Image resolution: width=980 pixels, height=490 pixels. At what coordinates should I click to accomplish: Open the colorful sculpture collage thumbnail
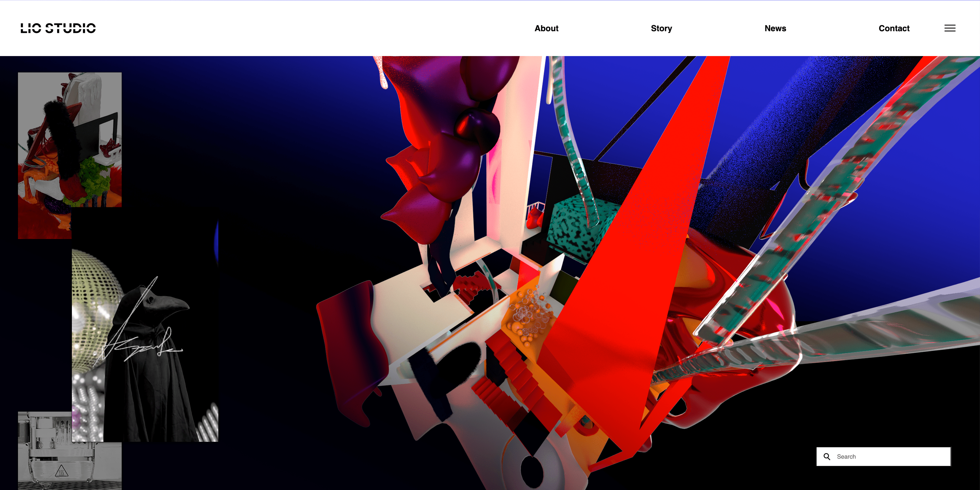coord(70,141)
